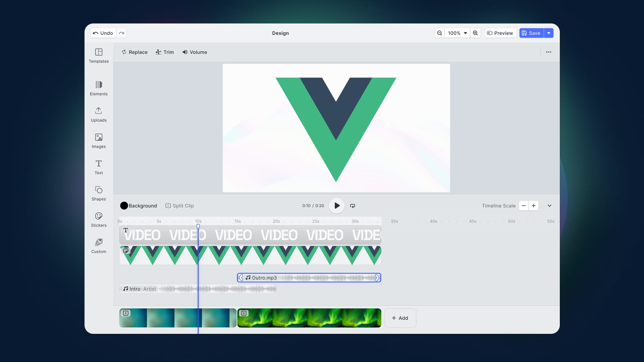The image size is (644, 362).
Task: Click the Outro.mp3 left trim handle
Action: click(x=241, y=278)
